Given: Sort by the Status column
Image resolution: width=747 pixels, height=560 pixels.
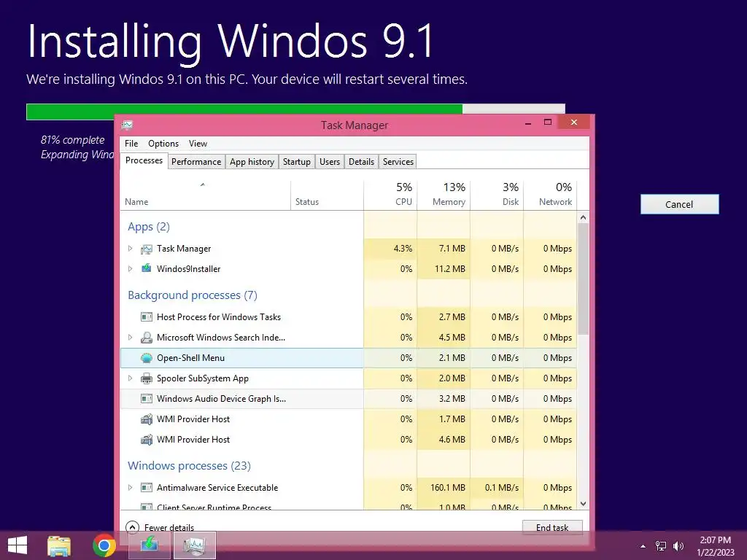Looking at the screenshot, I should (327, 195).
